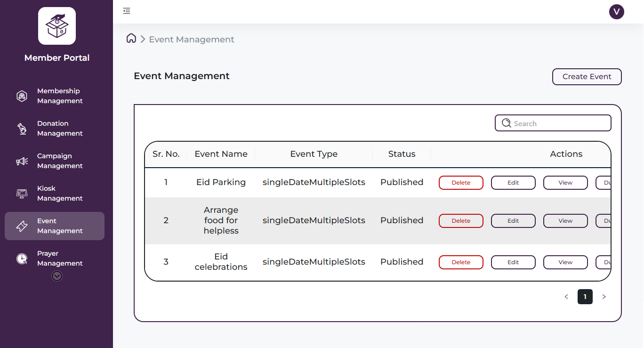Image resolution: width=644 pixels, height=348 pixels.
Task: Open the user avatar marked V
Action: (617, 12)
